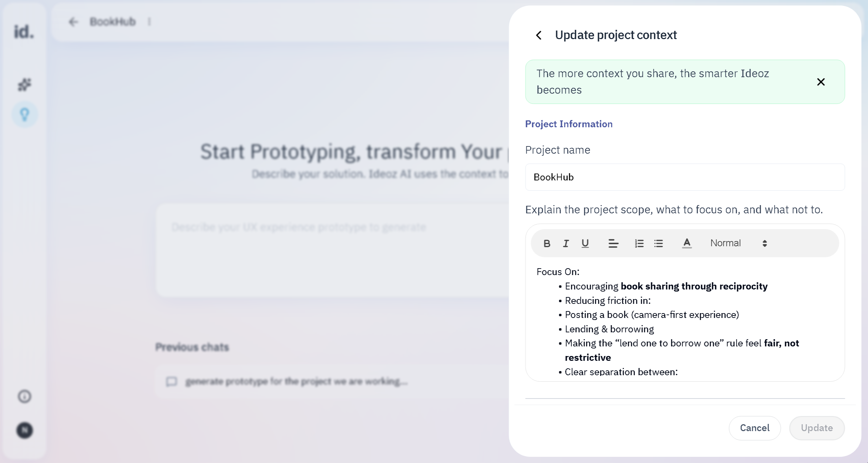Toggle italic formatting in editor toolbar
The image size is (868, 463).
[x=566, y=244]
